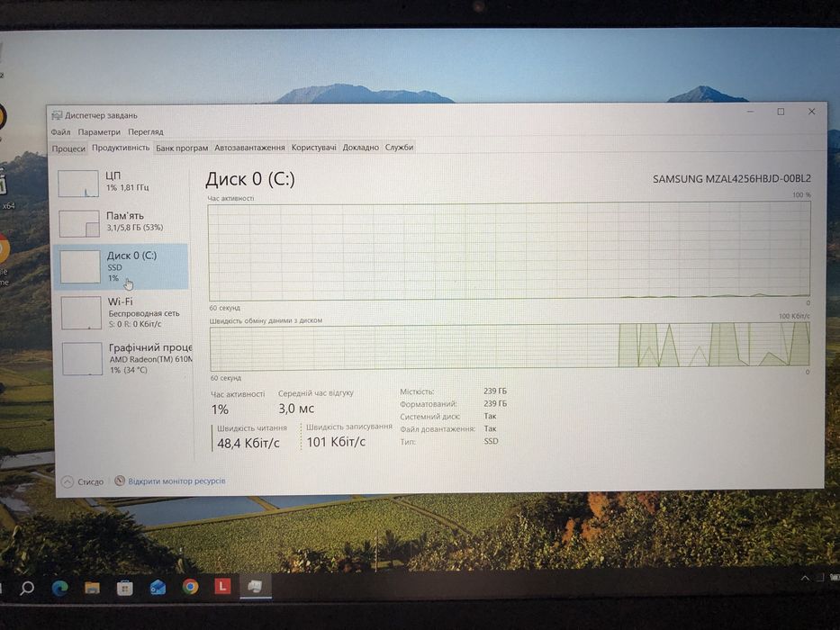The width and height of the screenshot is (840, 630).
Task: Select the Wi-Fi thumbnail graph
Action: pyautogui.click(x=81, y=313)
